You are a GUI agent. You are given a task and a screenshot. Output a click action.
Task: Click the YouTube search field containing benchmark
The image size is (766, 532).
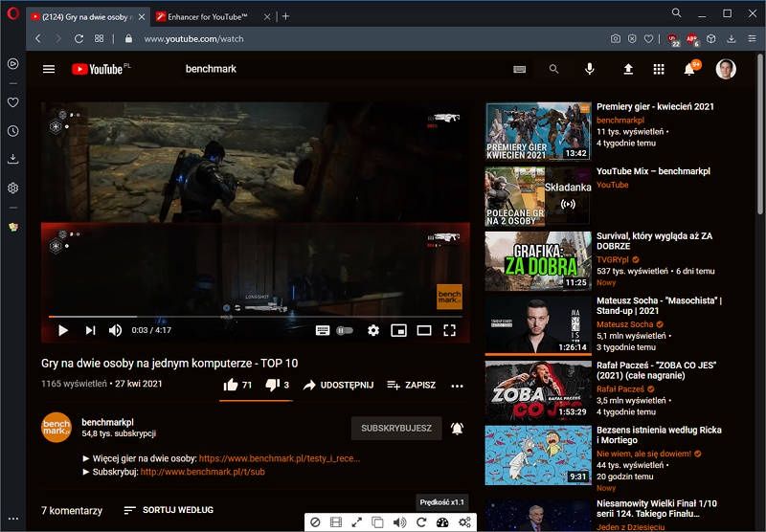click(342, 69)
